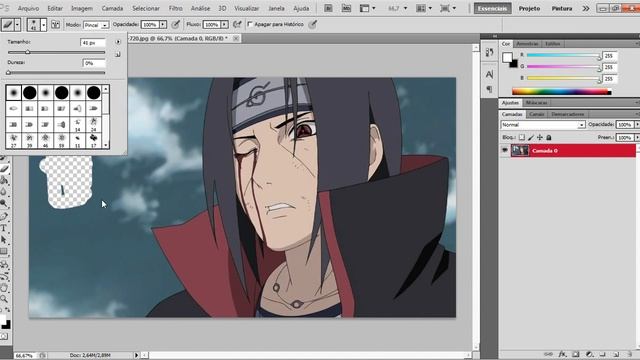
Task: Add a layer mask from Layers footer
Action: tap(576, 354)
